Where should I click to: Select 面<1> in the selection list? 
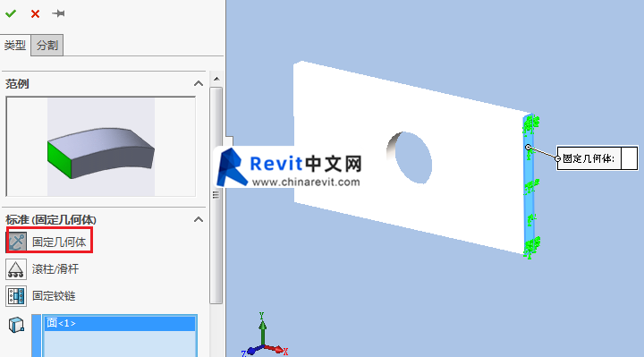(x=120, y=323)
